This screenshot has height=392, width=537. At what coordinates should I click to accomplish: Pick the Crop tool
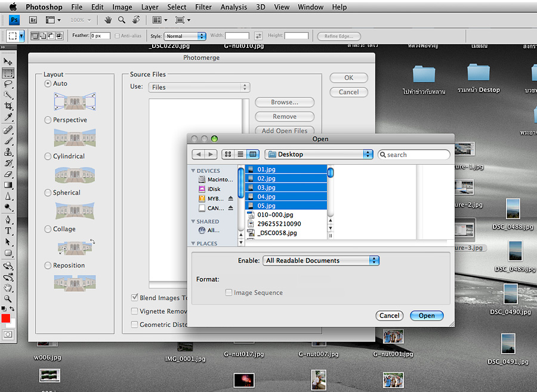coord(8,106)
